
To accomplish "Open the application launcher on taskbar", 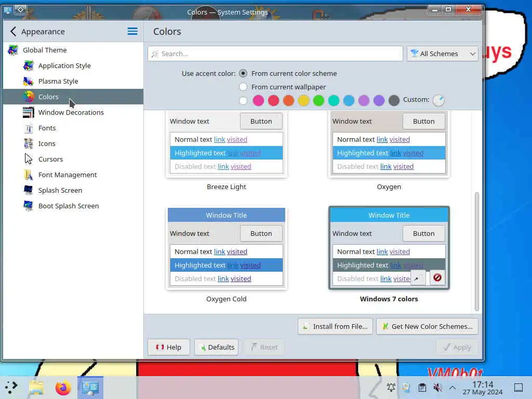I will click(x=11, y=387).
